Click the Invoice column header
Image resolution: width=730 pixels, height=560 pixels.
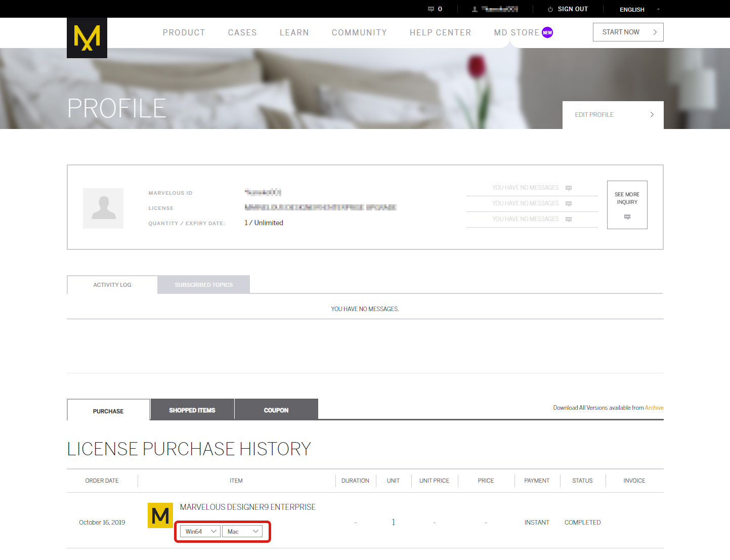(x=634, y=481)
